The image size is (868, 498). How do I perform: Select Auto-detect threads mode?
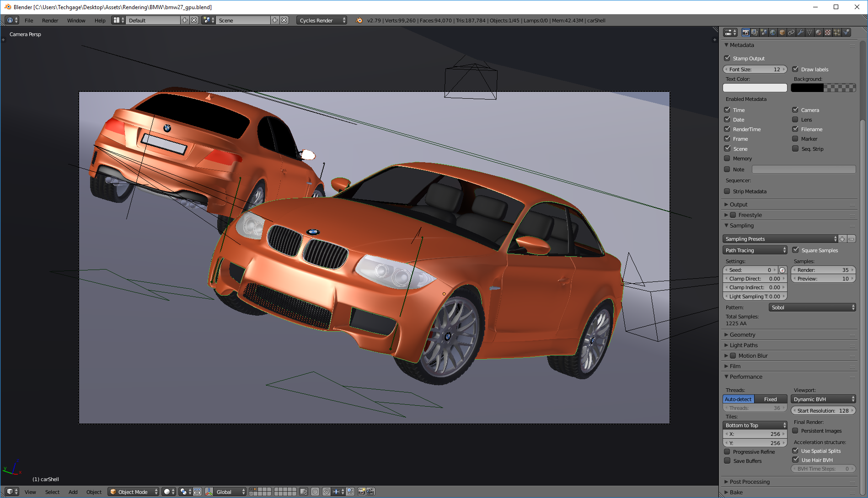(738, 399)
